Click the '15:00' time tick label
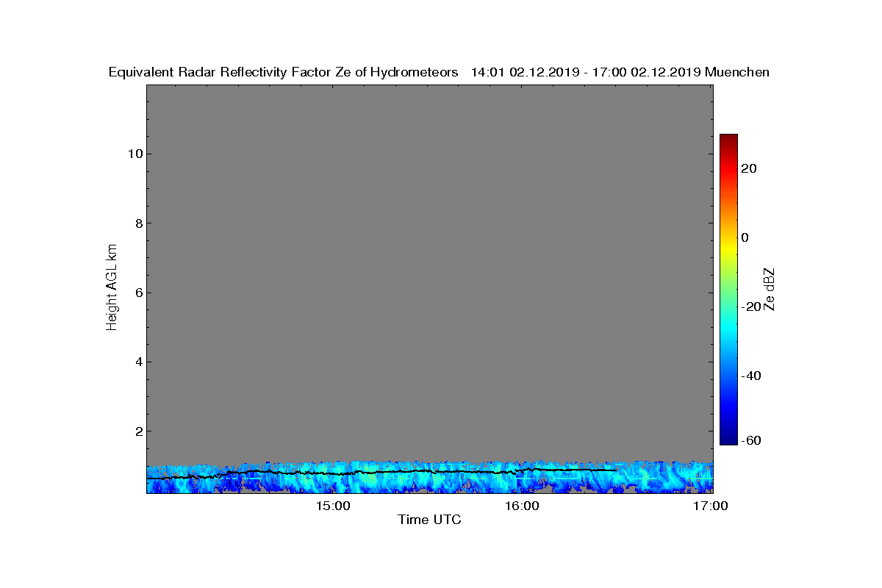This screenshot has height=588, width=882. point(333,506)
